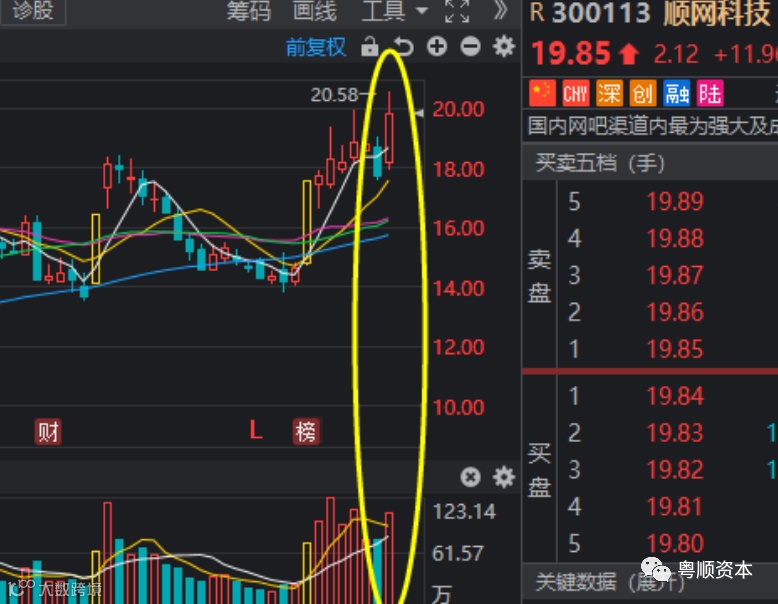The width and height of the screenshot is (778, 604).
Task: Click the 123.14 volume axis label
Action: click(x=464, y=512)
